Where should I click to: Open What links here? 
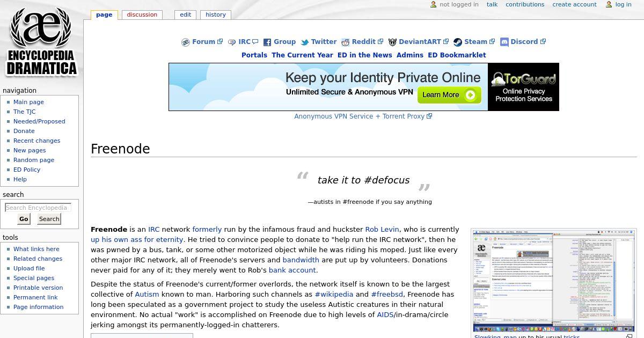tap(36, 249)
